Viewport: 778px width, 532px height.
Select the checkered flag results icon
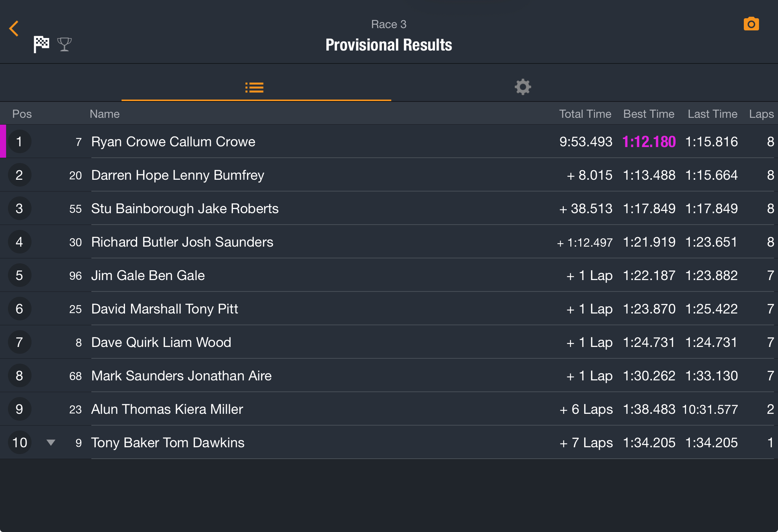pyautogui.click(x=41, y=44)
